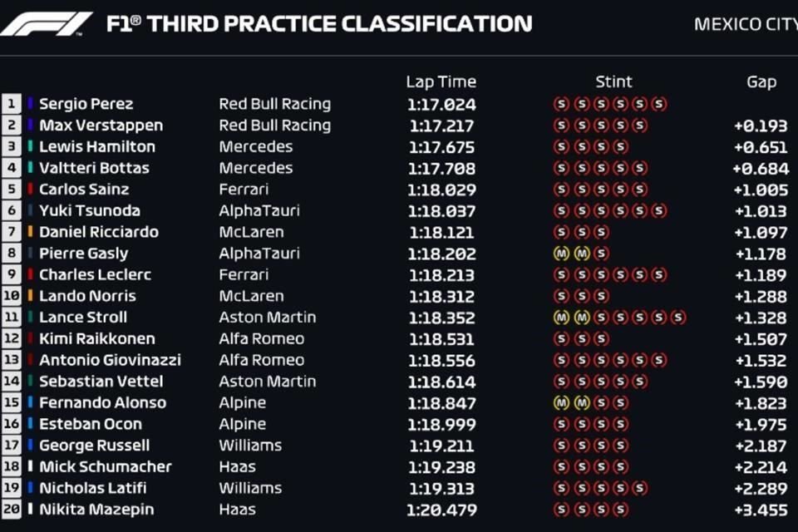
Task: Click the first soft tyre icon in Nikita Mazepin's row
Action: [x=561, y=509]
